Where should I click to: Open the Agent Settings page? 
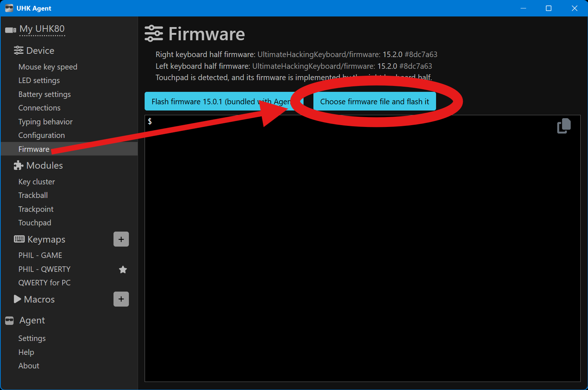(x=32, y=338)
